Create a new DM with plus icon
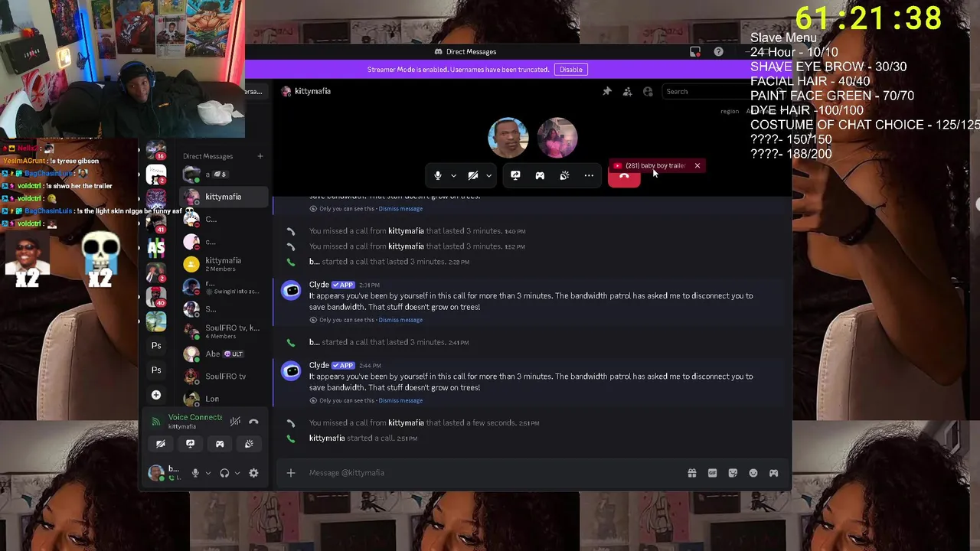The width and height of the screenshot is (980, 551). coord(260,156)
